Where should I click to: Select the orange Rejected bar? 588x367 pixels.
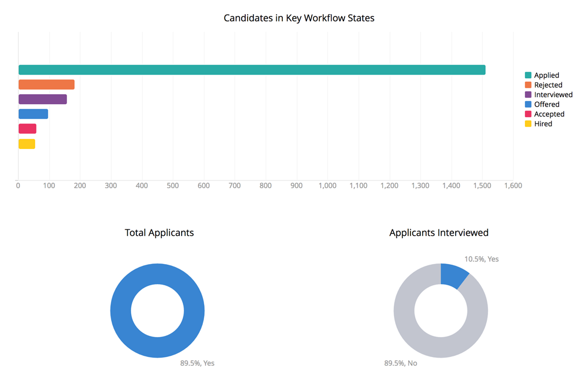pyautogui.click(x=46, y=85)
